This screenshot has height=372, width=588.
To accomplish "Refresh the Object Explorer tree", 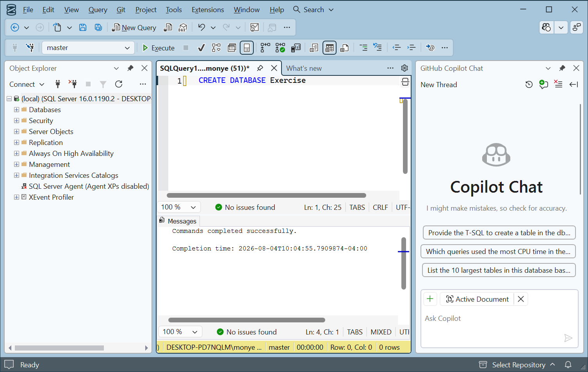I will (119, 84).
